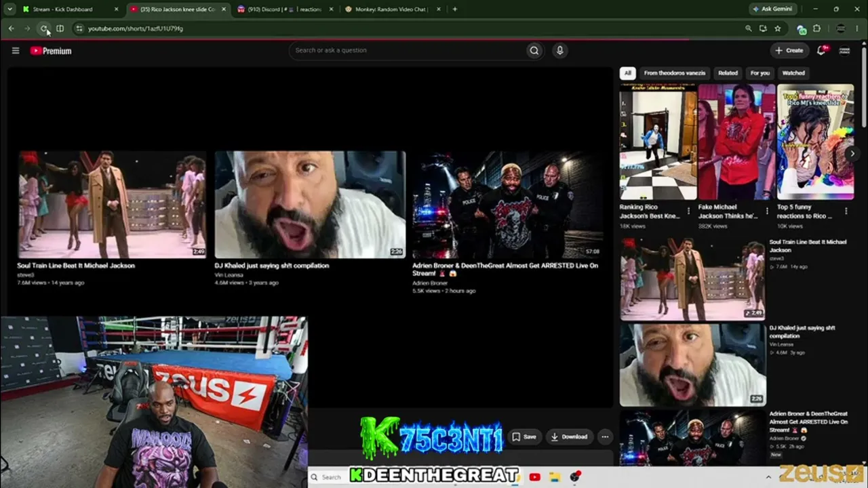Open a new browser tab

(454, 9)
